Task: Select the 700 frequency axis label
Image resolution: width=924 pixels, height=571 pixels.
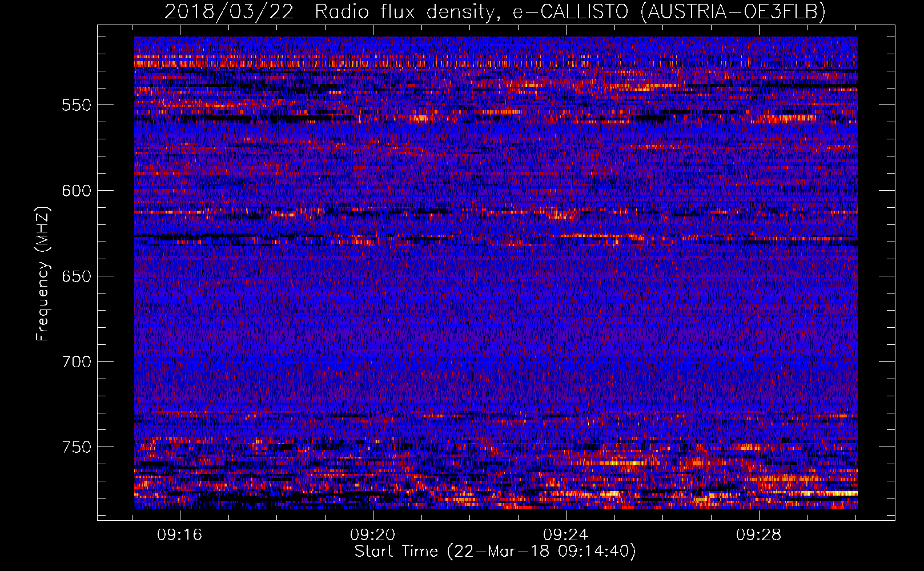Action: [x=77, y=362]
